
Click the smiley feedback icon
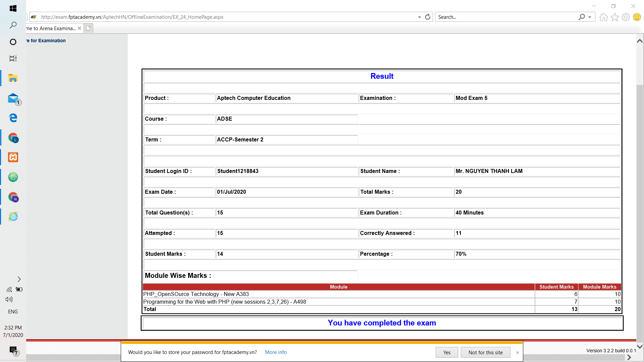(x=637, y=17)
